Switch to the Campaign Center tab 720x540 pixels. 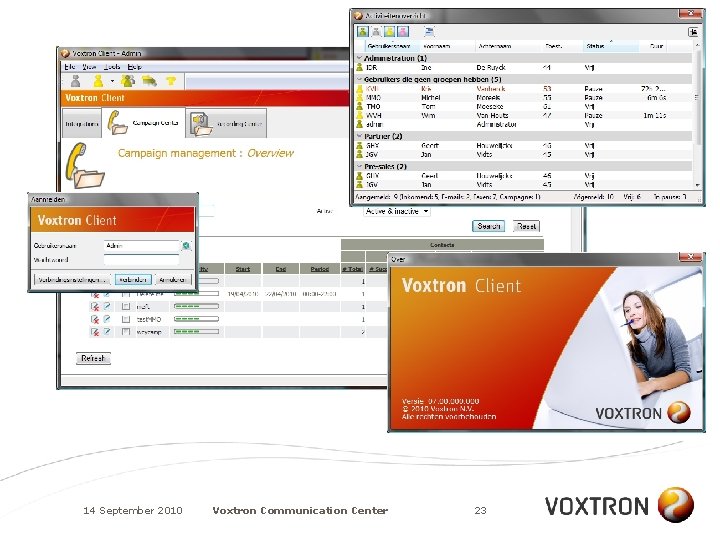143,123
